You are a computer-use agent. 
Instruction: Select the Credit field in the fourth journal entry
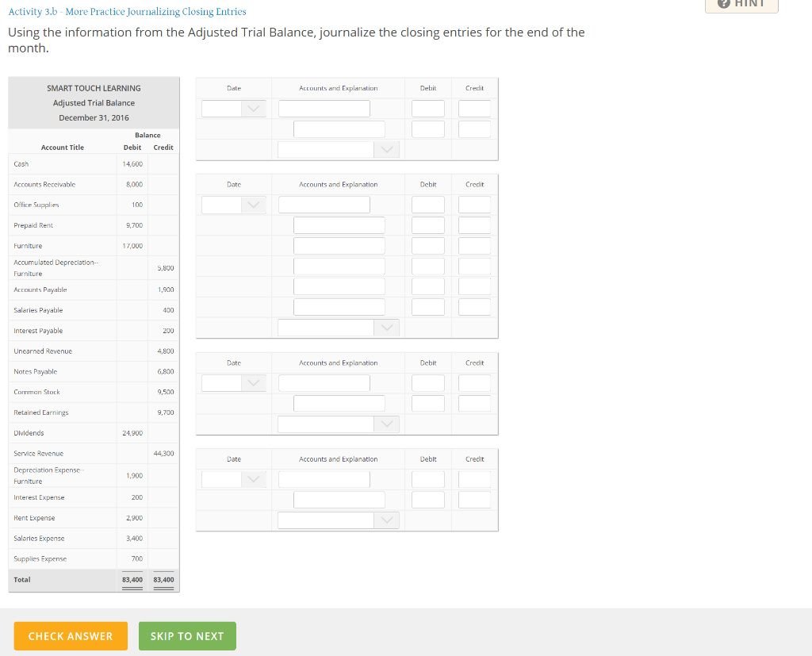coord(474,478)
